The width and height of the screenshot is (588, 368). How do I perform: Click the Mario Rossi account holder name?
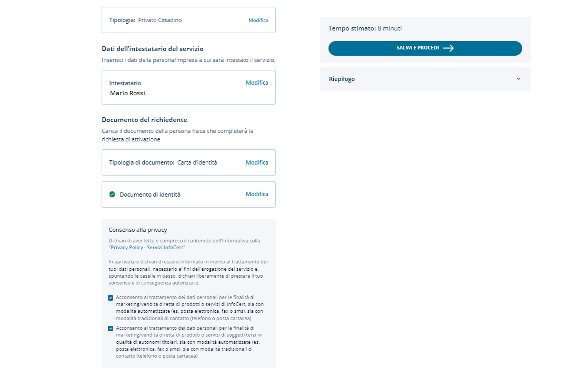coord(127,93)
